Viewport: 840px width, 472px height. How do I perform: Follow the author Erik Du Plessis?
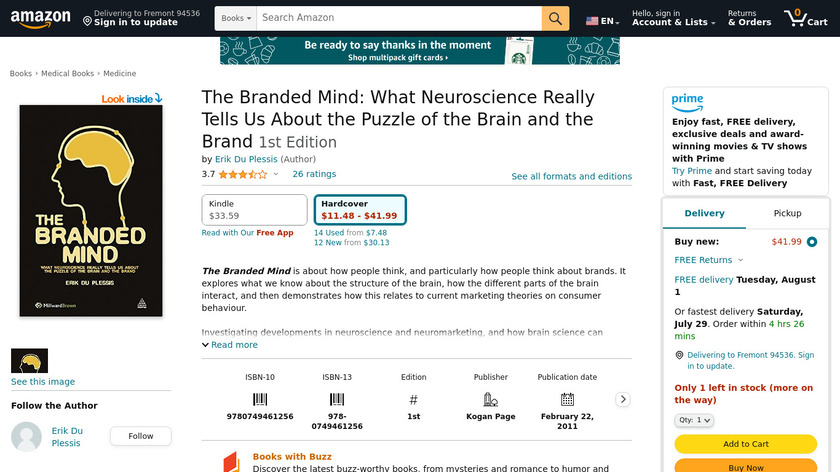pos(140,436)
